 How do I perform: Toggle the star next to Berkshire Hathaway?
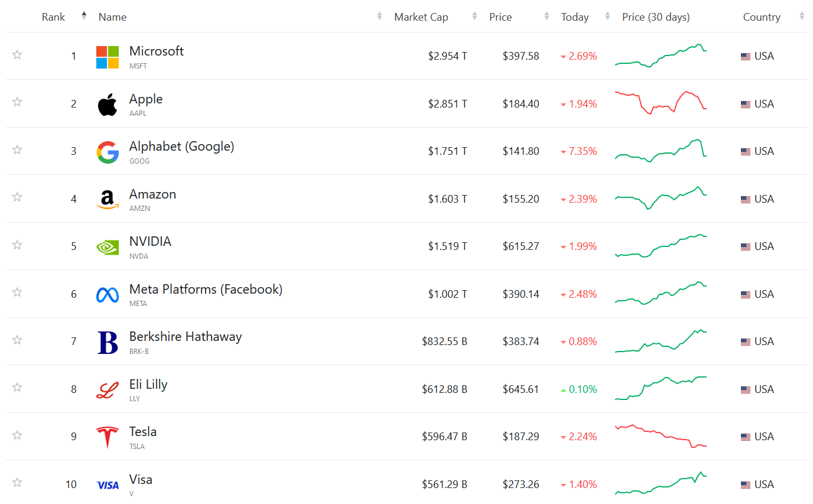point(17,340)
